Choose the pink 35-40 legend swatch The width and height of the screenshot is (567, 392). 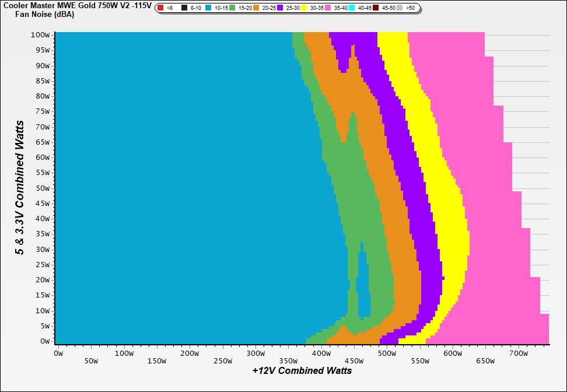[x=328, y=8]
